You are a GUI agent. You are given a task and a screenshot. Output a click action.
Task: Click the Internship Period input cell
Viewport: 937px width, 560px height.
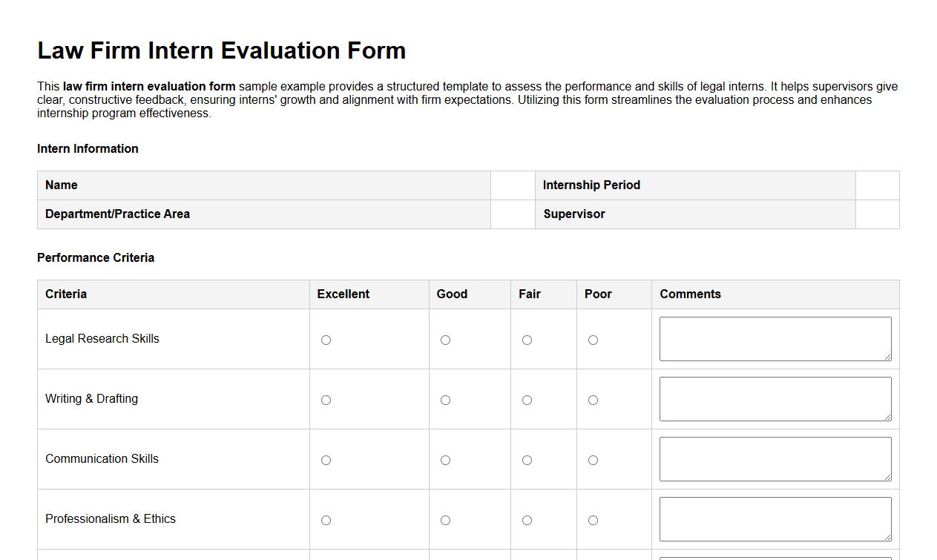point(876,185)
